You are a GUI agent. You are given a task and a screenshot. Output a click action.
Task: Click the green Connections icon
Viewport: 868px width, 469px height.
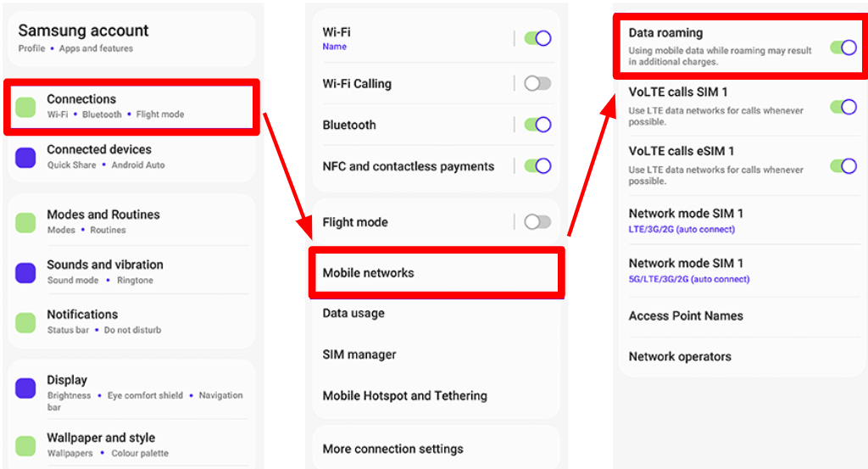point(25,107)
